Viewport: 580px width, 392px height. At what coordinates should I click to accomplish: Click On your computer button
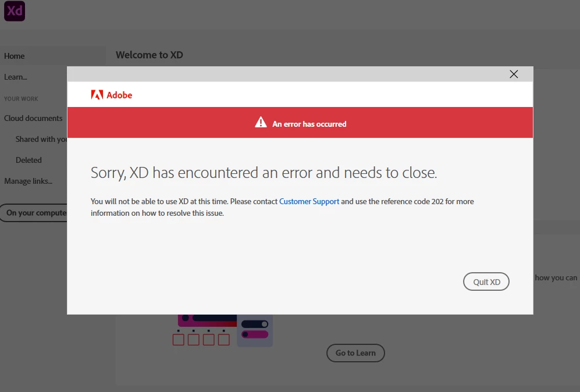tap(34, 213)
